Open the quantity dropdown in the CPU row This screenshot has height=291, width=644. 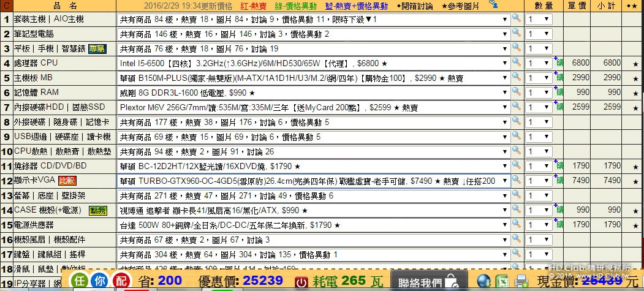[x=539, y=63]
